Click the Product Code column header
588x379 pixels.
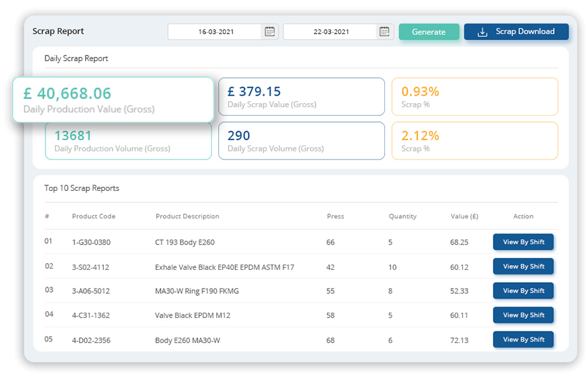tap(93, 216)
